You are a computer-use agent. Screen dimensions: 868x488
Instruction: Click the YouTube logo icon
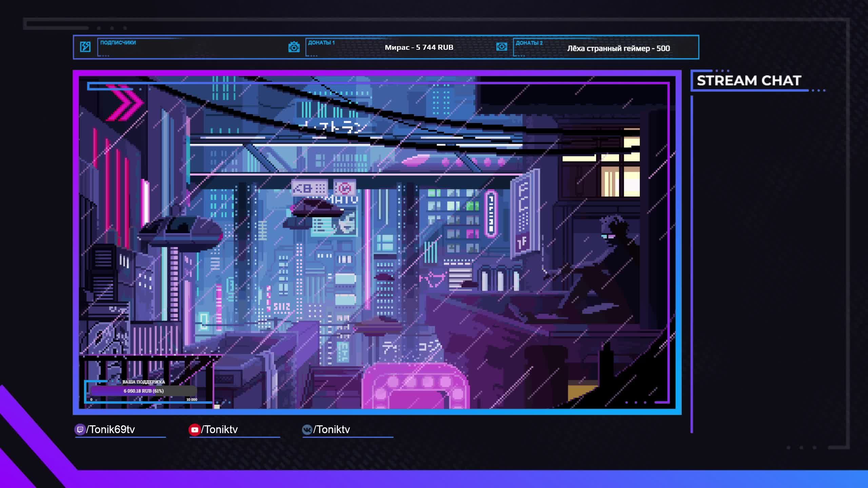point(194,430)
